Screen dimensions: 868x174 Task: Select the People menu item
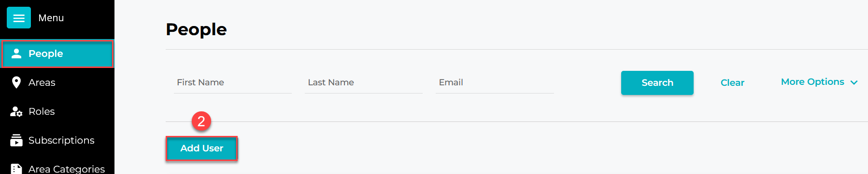[57, 54]
